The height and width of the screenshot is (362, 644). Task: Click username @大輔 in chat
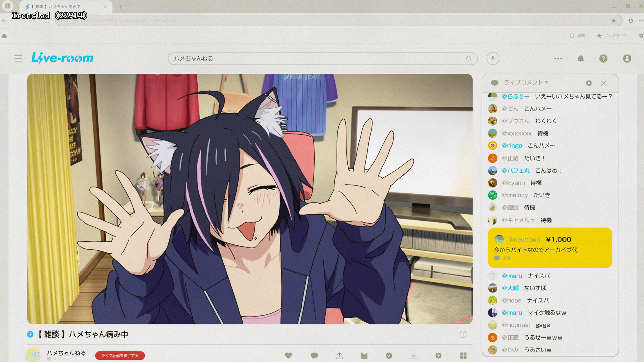[x=510, y=288]
